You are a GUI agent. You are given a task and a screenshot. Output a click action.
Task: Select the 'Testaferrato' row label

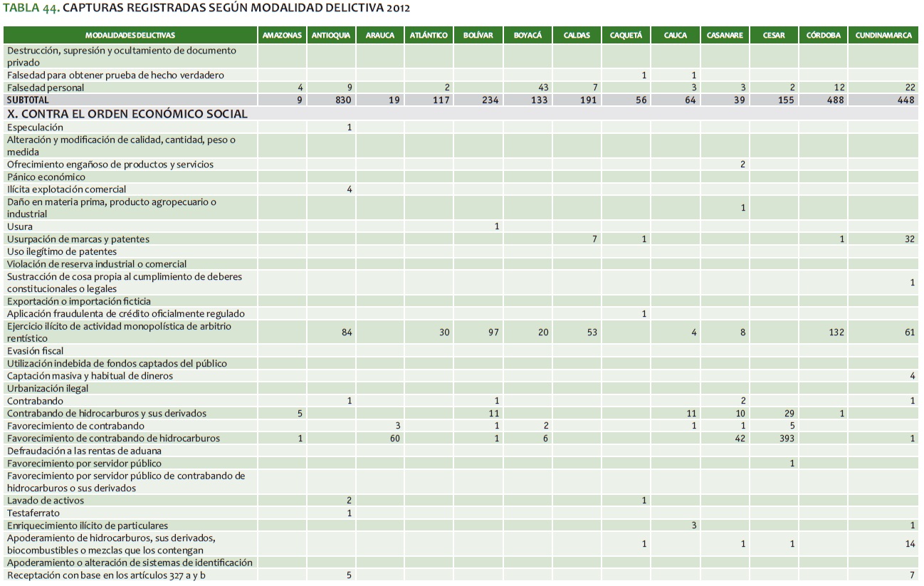click(x=33, y=513)
